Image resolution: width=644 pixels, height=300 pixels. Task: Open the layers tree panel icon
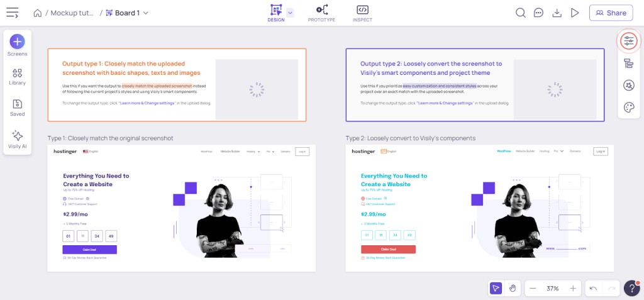pos(628,64)
